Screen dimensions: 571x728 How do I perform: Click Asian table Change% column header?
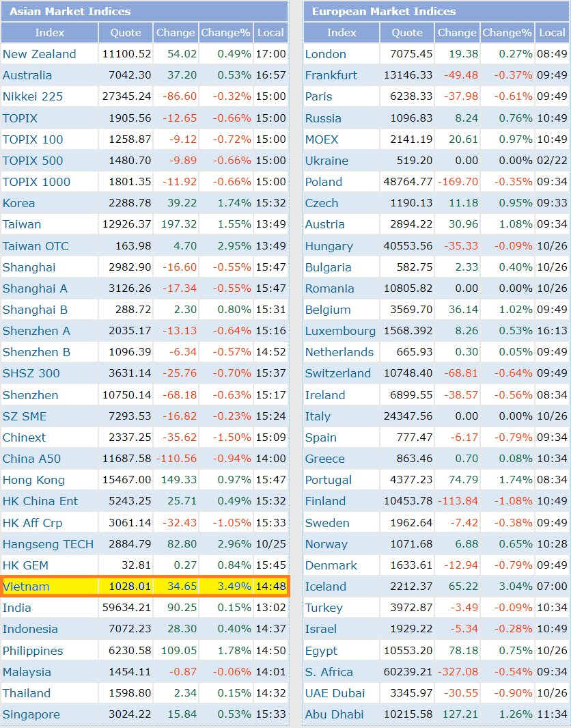(226, 33)
